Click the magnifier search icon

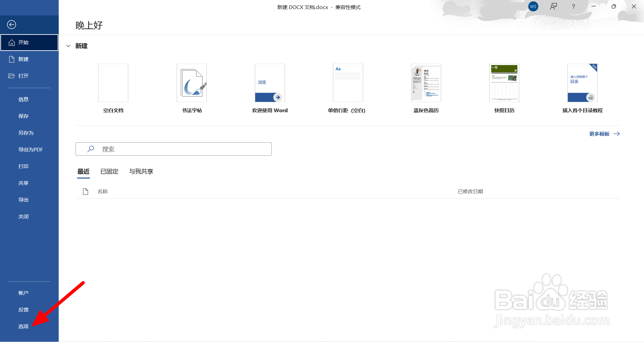[91, 149]
